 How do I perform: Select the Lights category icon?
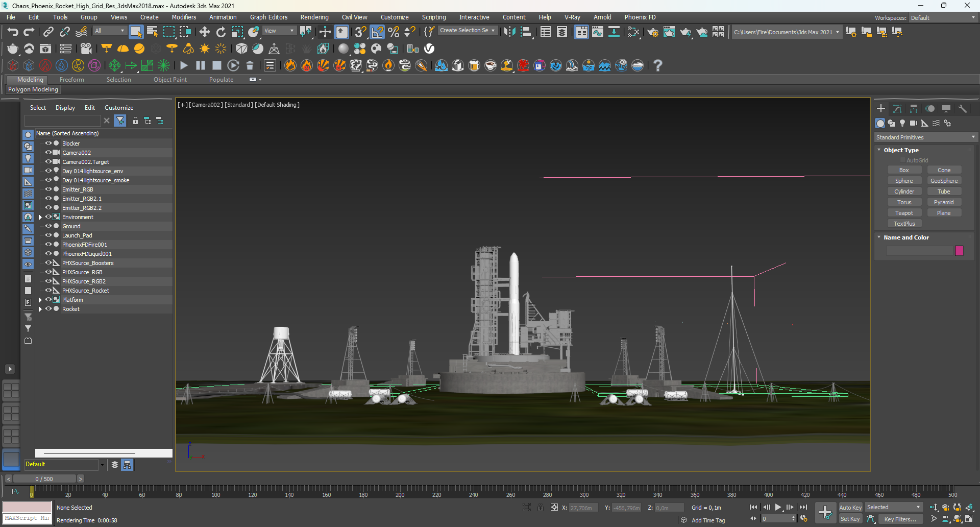point(902,123)
